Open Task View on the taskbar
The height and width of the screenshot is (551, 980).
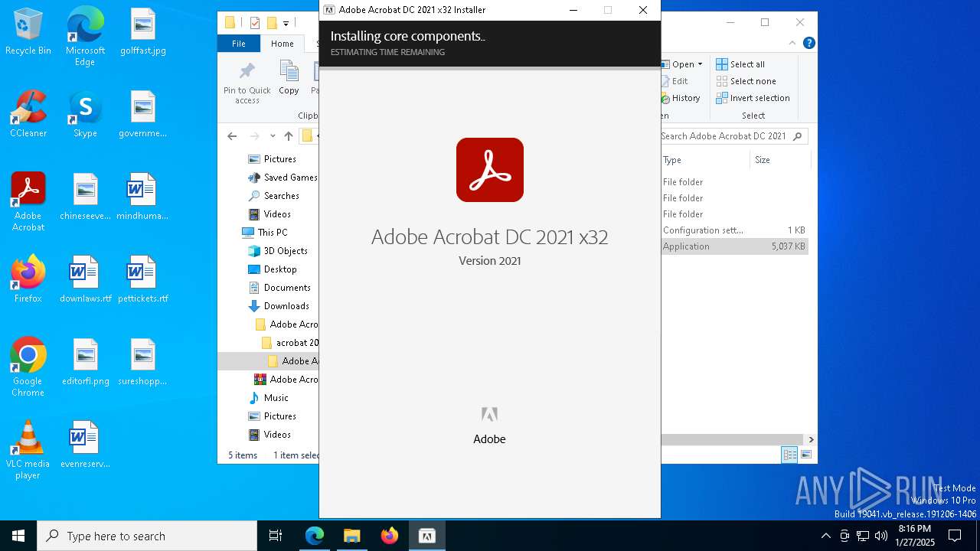276,536
